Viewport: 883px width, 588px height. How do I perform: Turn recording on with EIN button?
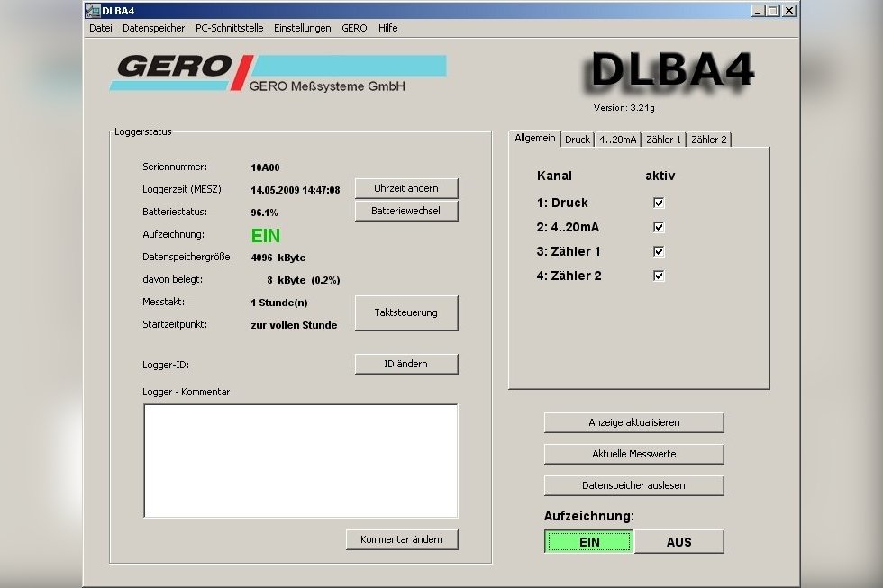(589, 542)
